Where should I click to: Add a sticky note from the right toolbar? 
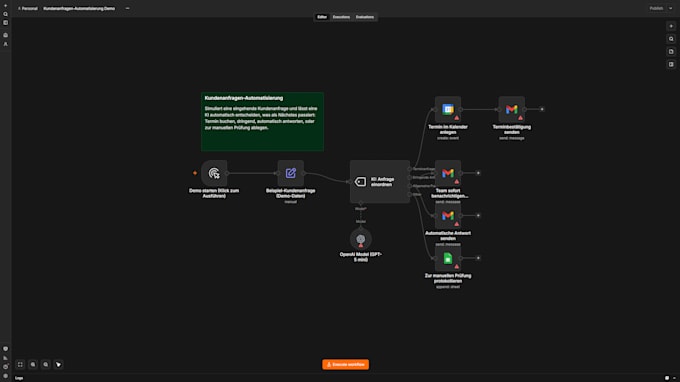click(671, 52)
